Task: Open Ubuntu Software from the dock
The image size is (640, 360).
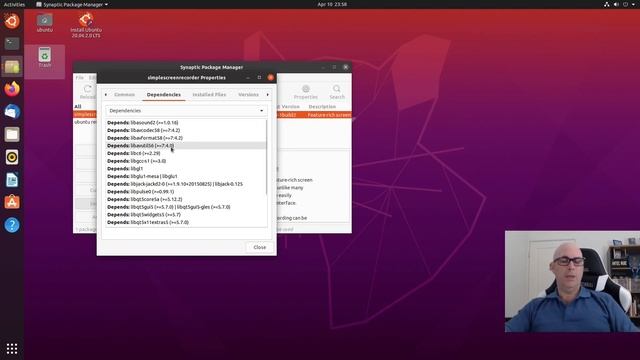Action: pyautogui.click(x=12, y=202)
